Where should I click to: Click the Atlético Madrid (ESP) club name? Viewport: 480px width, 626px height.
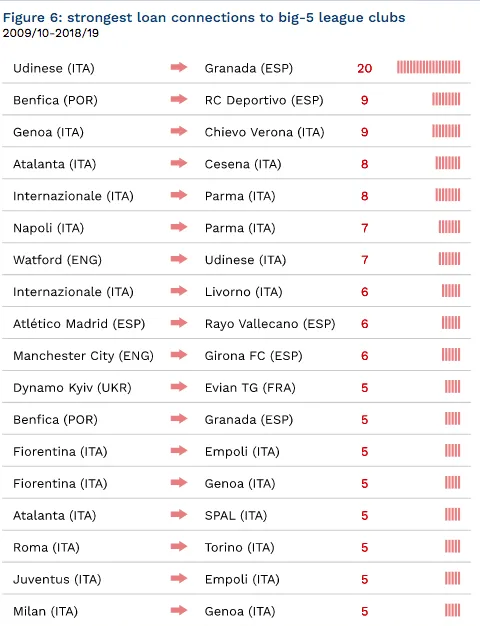click(79, 323)
